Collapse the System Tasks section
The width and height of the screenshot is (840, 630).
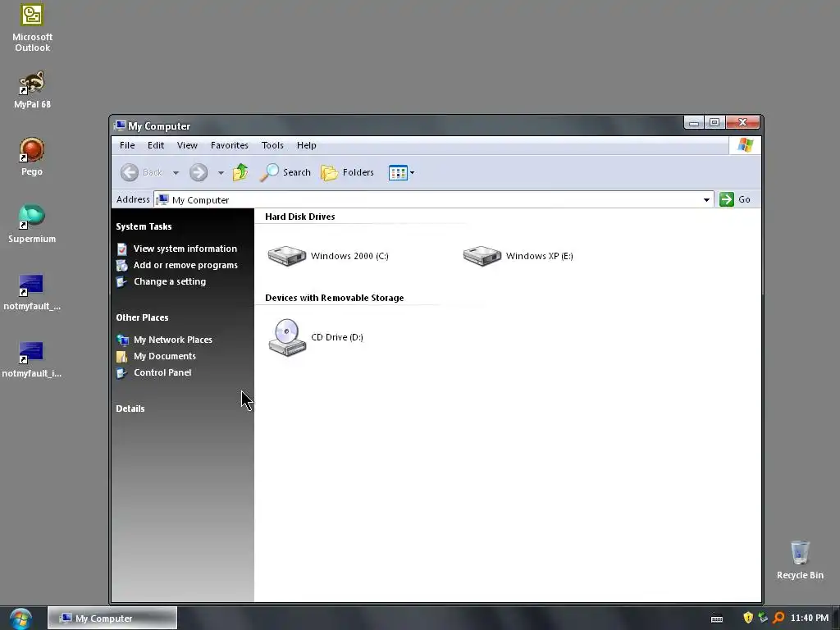[144, 226]
